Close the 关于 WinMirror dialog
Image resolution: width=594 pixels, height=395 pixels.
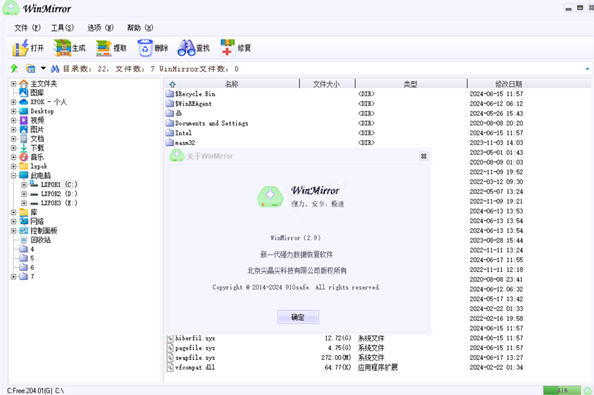click(x=424, y=156)
